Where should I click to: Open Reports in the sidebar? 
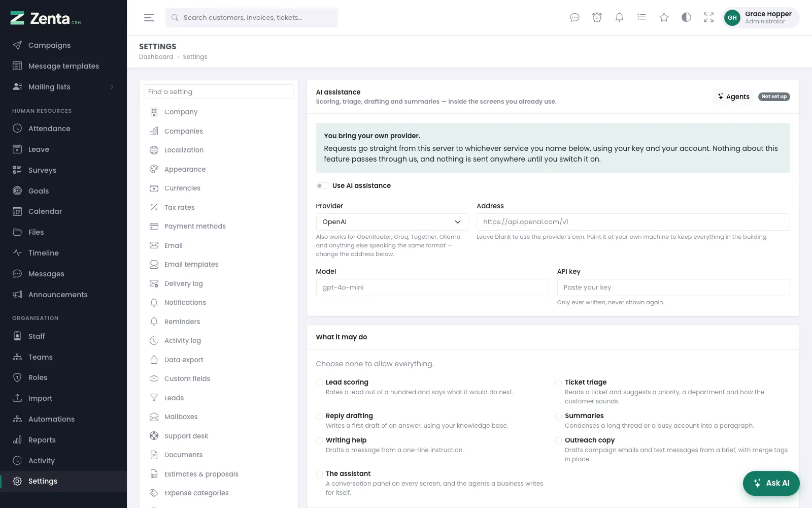pyautogui.click(x=63, y=440)
